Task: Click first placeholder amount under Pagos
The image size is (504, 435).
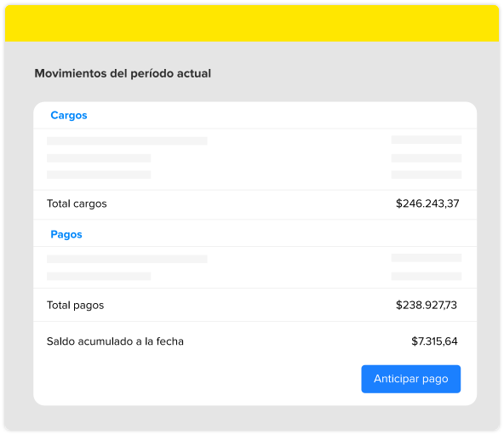Action: tap(427, 258)
